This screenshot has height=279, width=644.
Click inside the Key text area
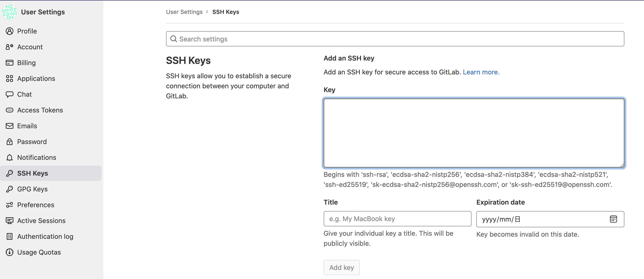[x=474, y=133]
